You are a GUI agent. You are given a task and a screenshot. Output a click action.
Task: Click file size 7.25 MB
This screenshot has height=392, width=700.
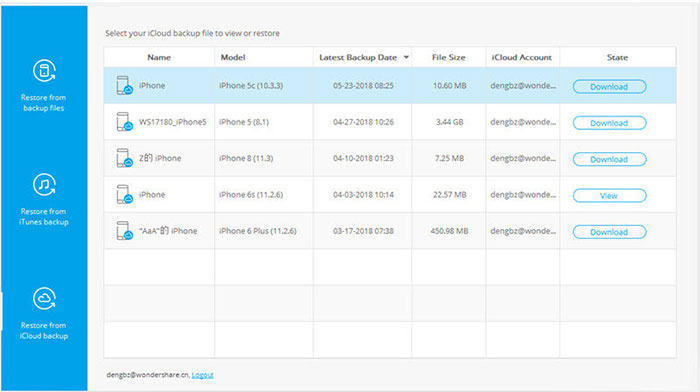point(450,158)
